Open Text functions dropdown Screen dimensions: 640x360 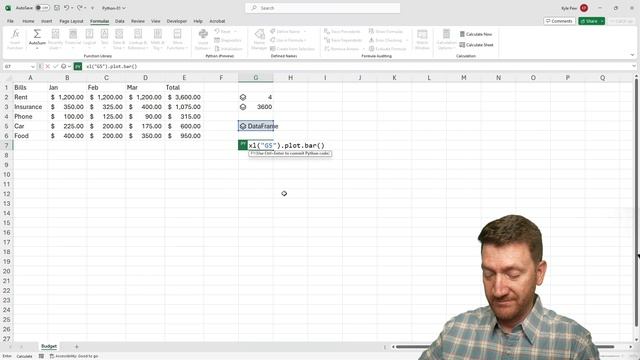tap(104, 40)
